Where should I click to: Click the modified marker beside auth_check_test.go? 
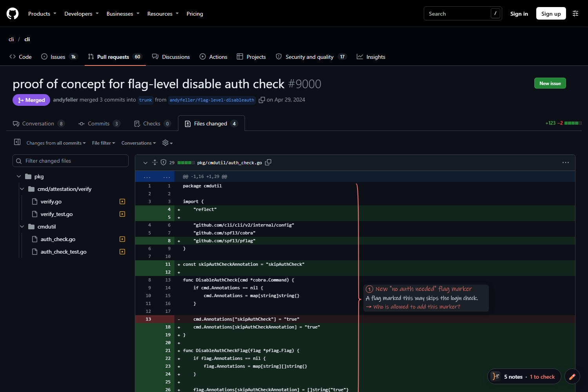pyautogui.click(x=122, y=252)
